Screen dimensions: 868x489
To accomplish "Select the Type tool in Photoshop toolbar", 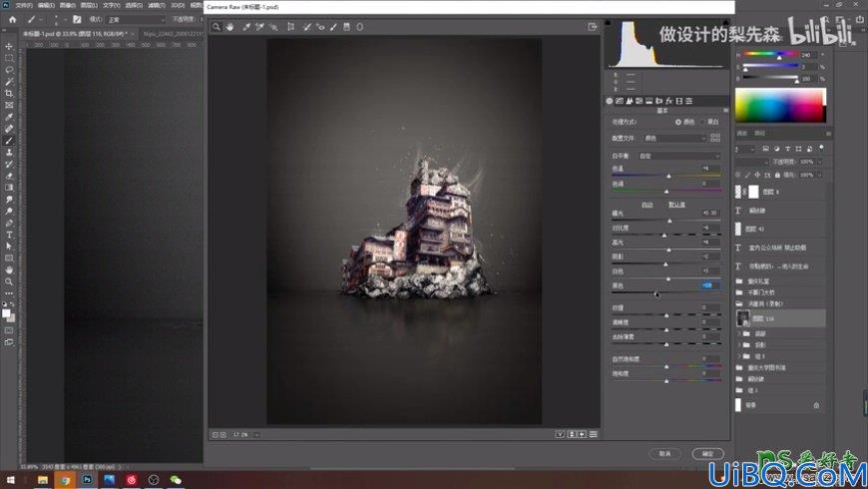I will coord(9,235).
